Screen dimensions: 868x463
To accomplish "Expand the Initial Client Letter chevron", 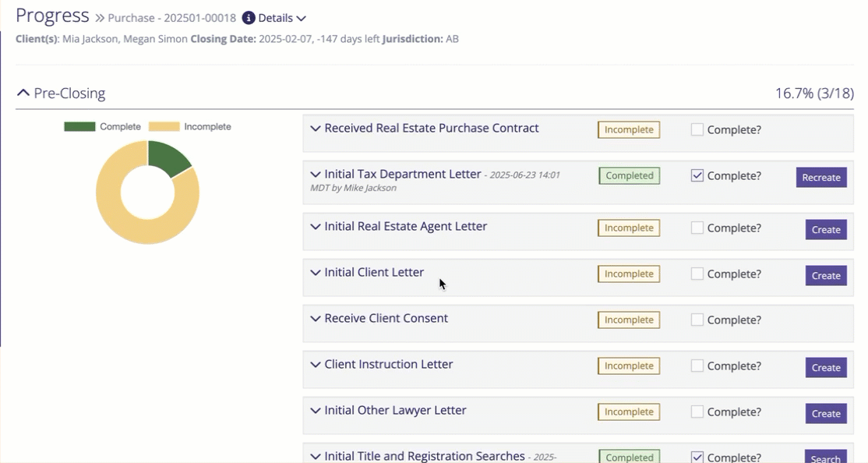I will 315,273.
